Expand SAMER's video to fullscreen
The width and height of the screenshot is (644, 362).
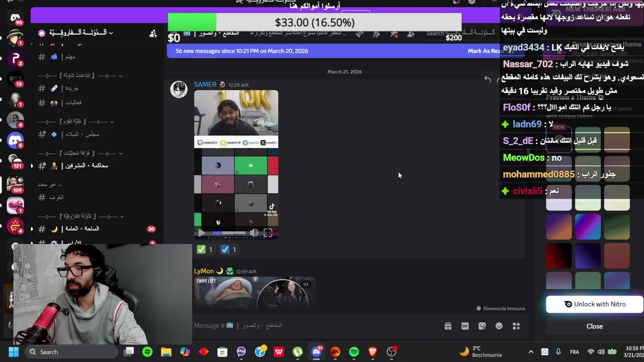[268, 233]
